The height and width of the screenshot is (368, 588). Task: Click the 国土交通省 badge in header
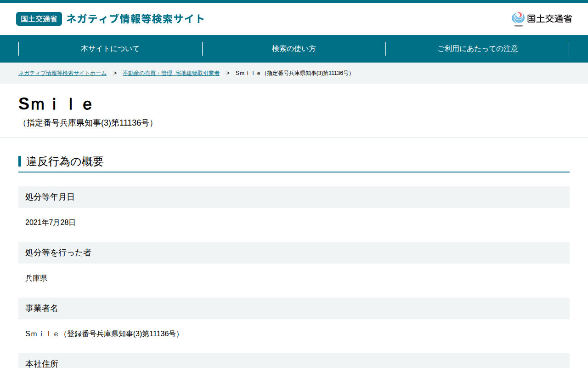point(39,19)
